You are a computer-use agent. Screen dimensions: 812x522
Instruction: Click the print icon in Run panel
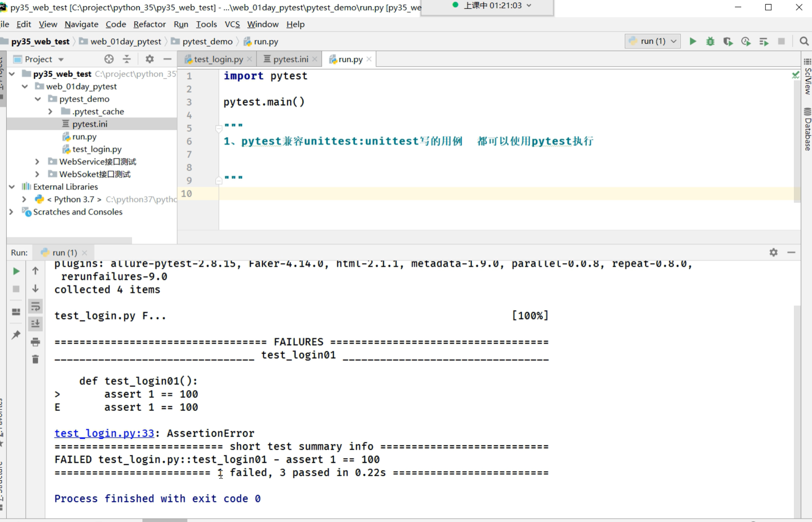pos(35,342)
